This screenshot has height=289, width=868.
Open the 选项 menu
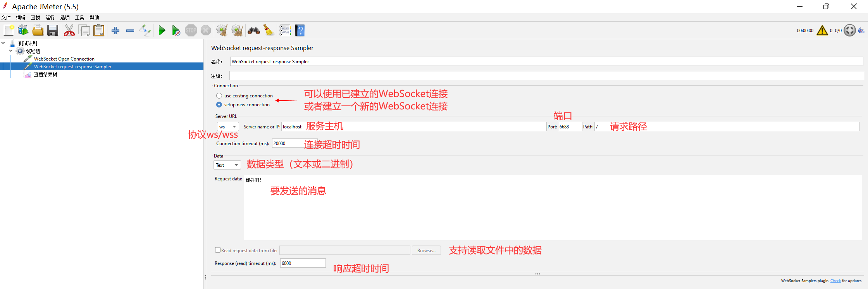coord(65,17)
